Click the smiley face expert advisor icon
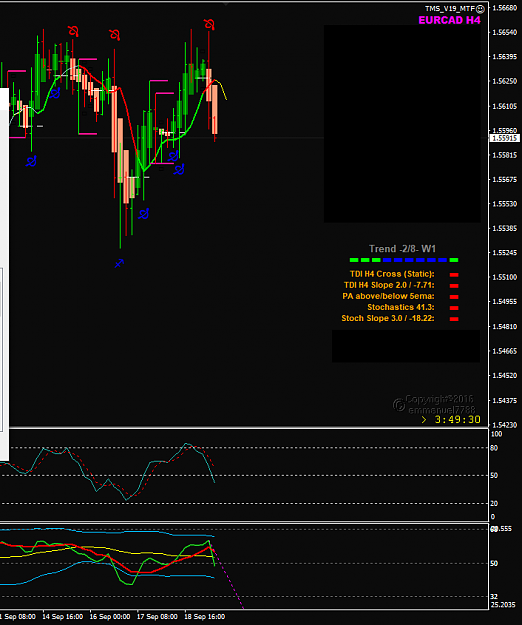This screenshot has height=625, width=522. coord(480,8)
